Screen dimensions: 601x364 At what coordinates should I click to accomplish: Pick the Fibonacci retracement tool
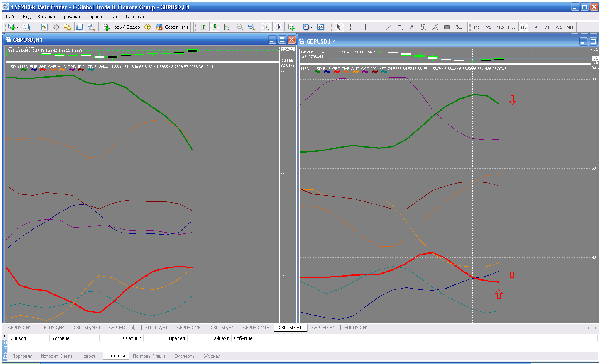(x=400, y=27)
